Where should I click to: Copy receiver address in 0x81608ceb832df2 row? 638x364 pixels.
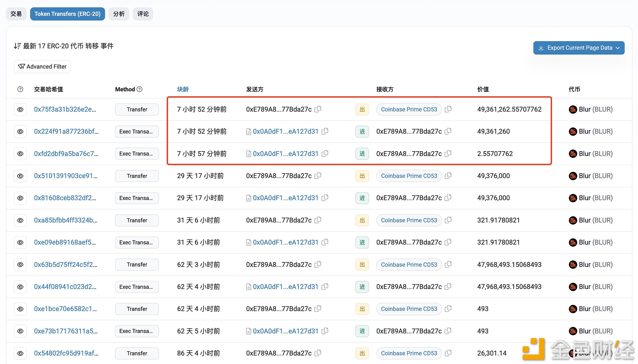(448, 198)
